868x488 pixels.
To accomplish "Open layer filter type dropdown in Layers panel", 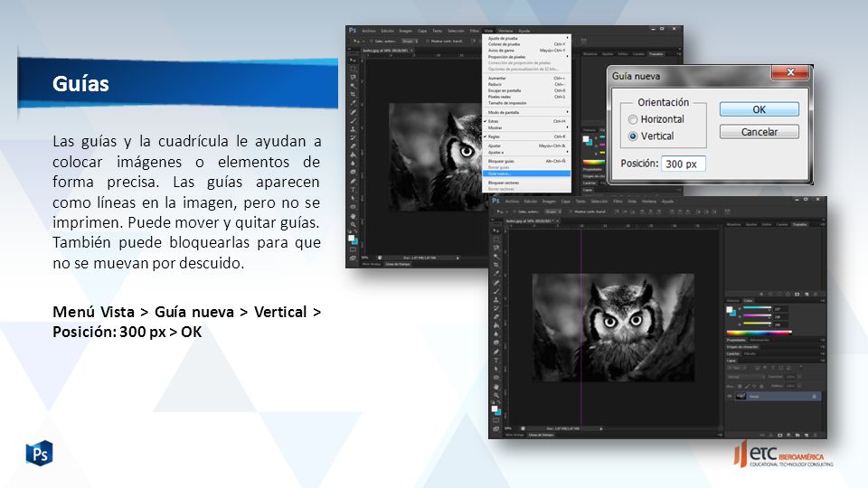I will [x=737, y=368].
